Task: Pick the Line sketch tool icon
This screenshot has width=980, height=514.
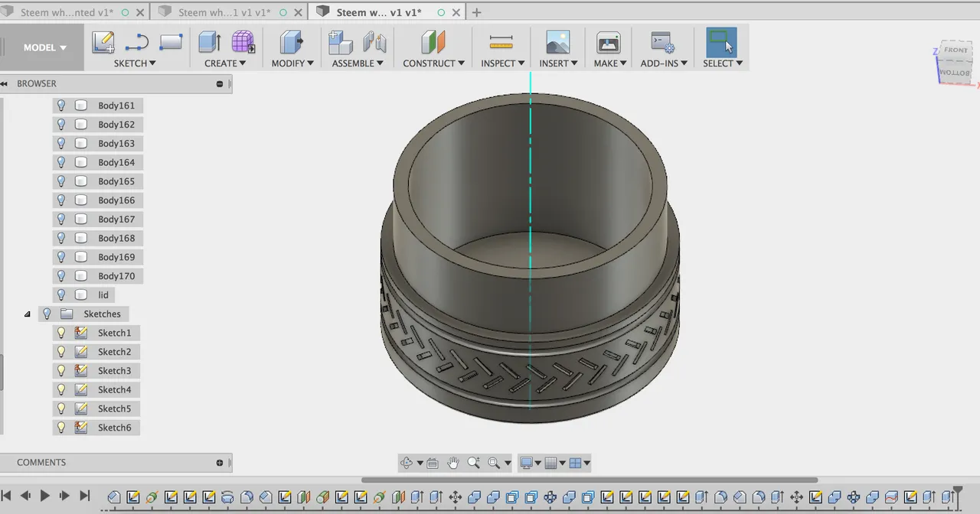Action: coord(137,42)
